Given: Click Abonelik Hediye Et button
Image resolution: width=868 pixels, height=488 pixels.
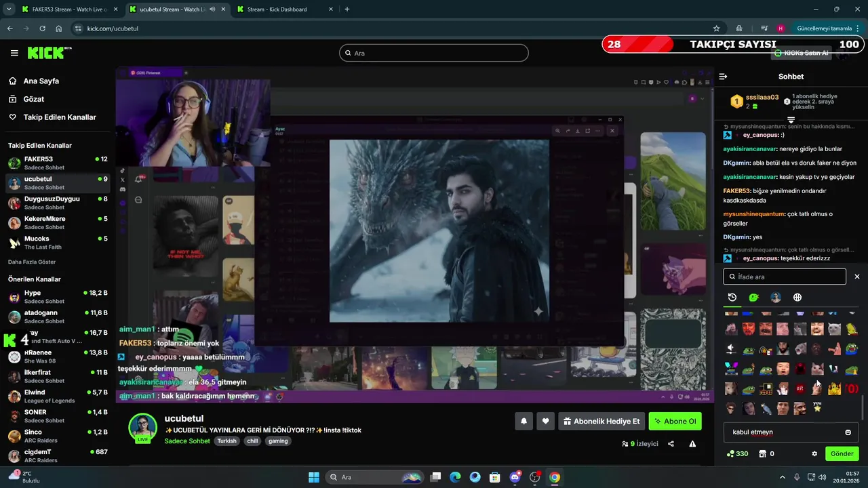Looking at the screenshot, I should [601, 422].
